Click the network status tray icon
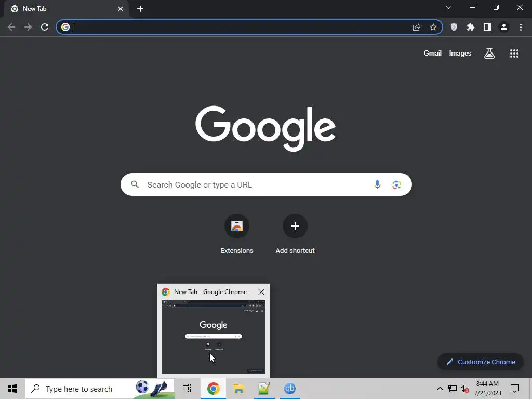This screenshot has width=532, height=399. point(453,389)
